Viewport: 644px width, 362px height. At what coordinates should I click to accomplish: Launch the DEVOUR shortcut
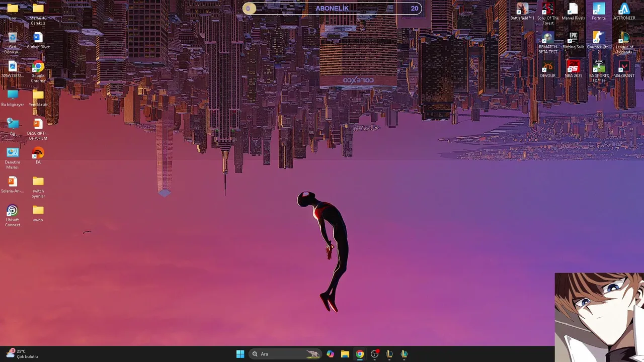(x=548, y=69)
